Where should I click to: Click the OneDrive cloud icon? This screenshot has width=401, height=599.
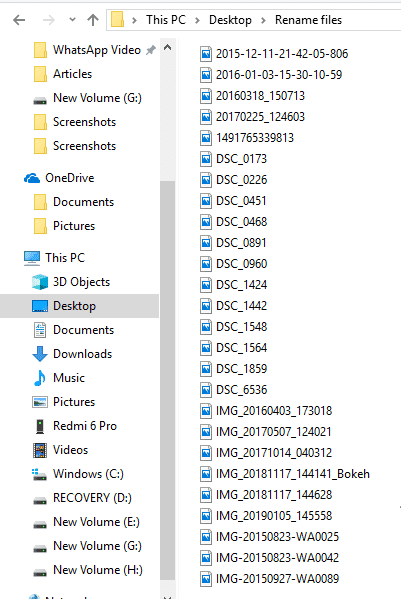32,178
